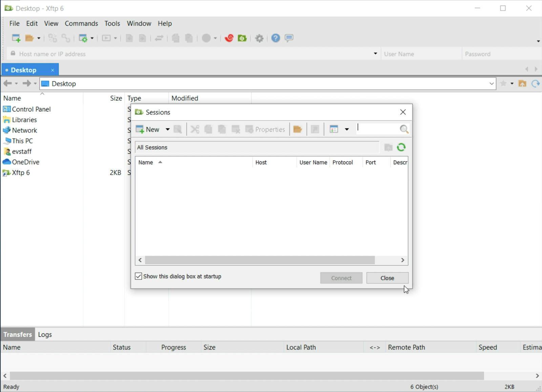This screenshot has height=392, width=542.
Task: Select Network in file list
Action: click(20, 130)
